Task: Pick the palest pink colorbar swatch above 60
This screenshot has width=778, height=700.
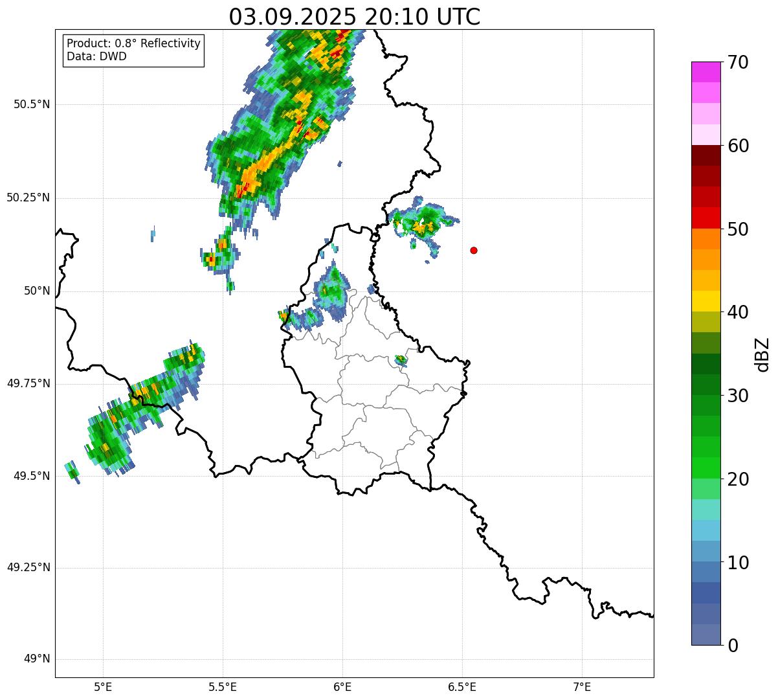Action: (x=706, y=135)
